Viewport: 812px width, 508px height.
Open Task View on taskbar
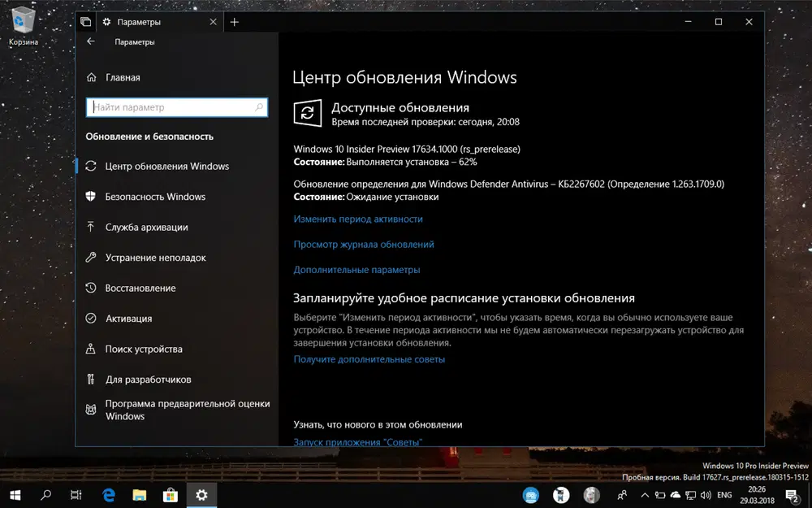tap(76, 495)
